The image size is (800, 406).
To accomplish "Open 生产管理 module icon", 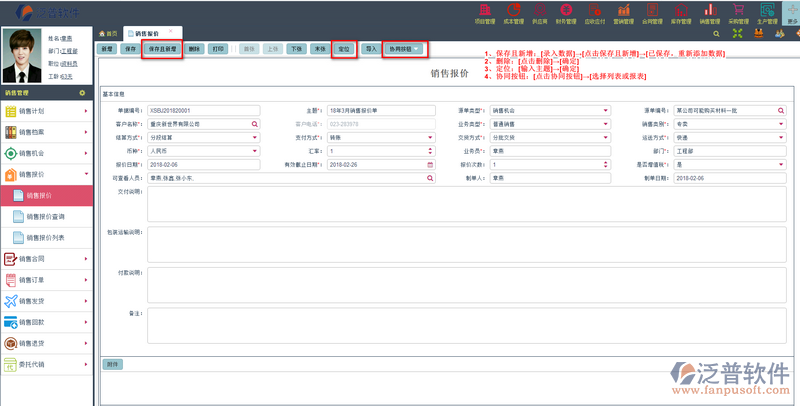I will [x=767, y=10].
